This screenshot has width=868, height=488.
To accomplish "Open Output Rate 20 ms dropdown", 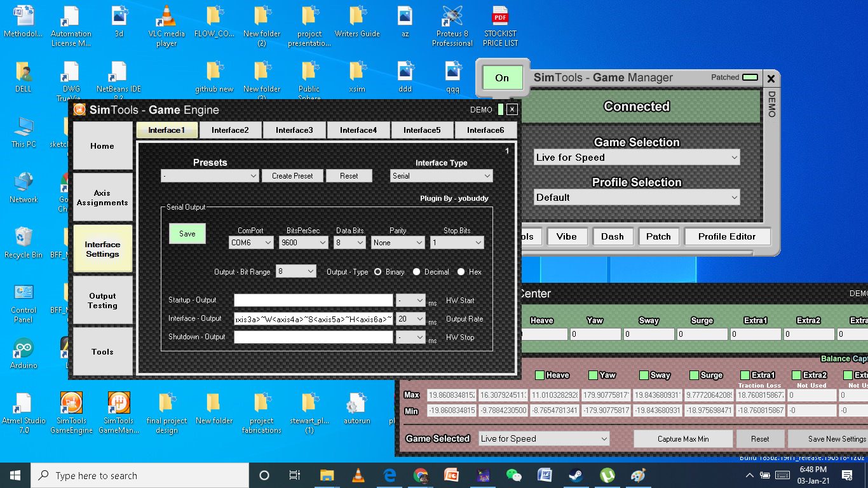I will pos(410,319).
